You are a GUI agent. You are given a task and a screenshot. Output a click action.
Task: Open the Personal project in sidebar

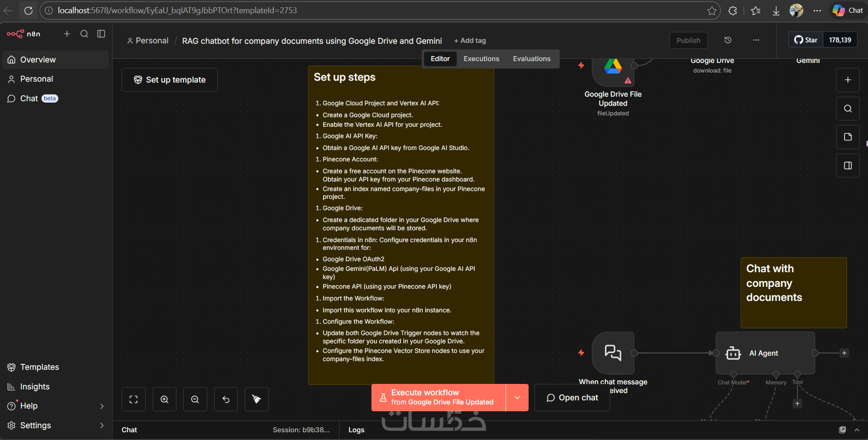56,79
